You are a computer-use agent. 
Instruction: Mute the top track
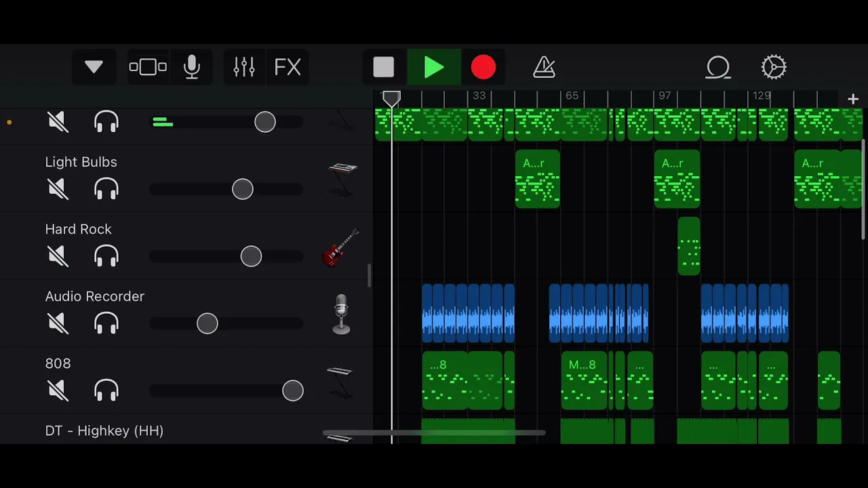(x=58, y=122)
